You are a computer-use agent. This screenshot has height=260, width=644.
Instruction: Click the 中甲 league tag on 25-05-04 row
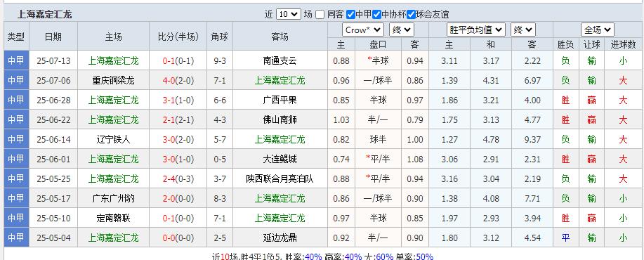click(16, 238)
